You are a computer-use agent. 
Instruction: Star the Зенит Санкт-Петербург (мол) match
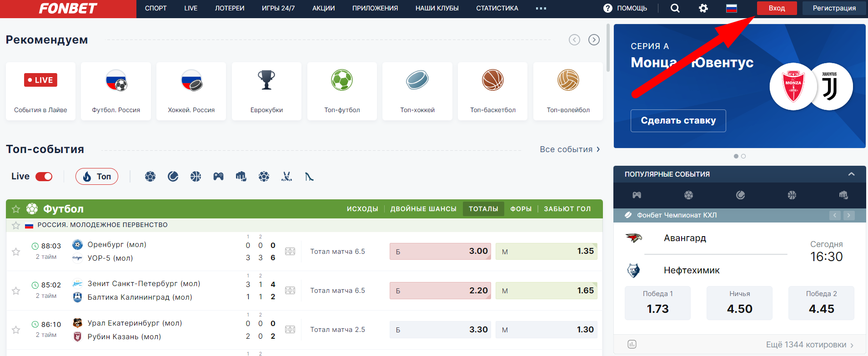[x=16, y=291]
